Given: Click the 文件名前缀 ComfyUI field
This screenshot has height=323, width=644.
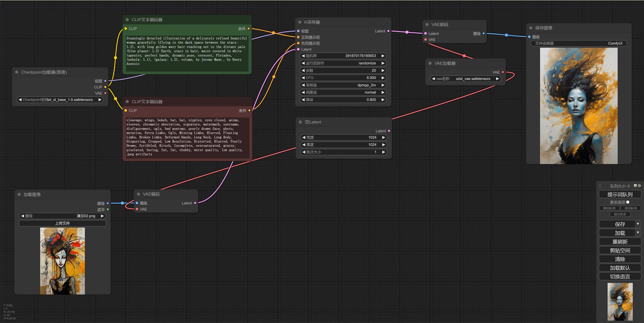Looking at the screenshot, I should (579, 43).
